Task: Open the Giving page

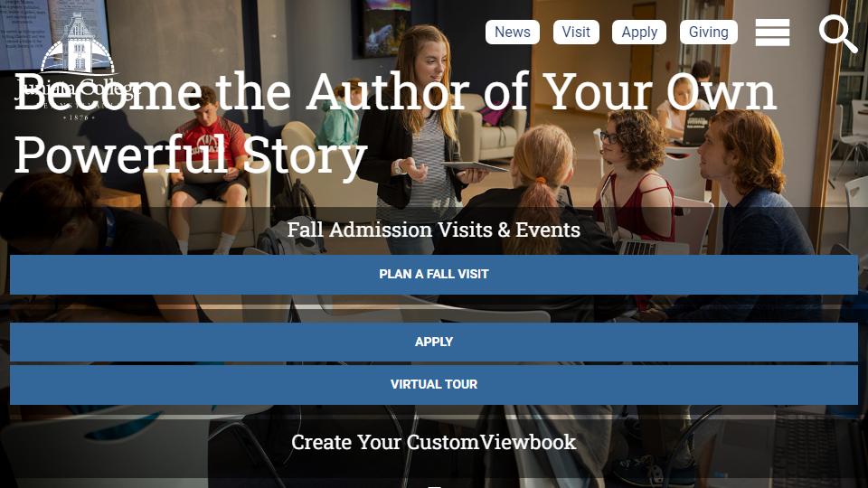Action: tap(709, 33)
